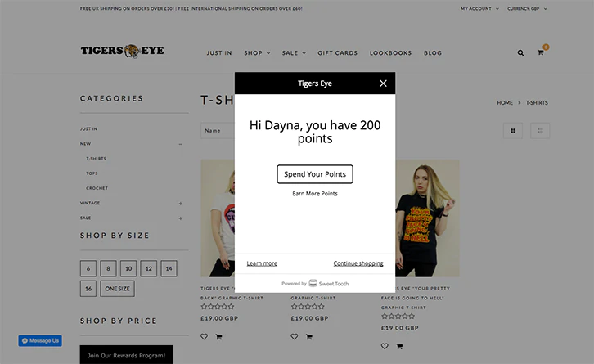Open the Message Us chat button
594x364 pixels.
[40, 340]
